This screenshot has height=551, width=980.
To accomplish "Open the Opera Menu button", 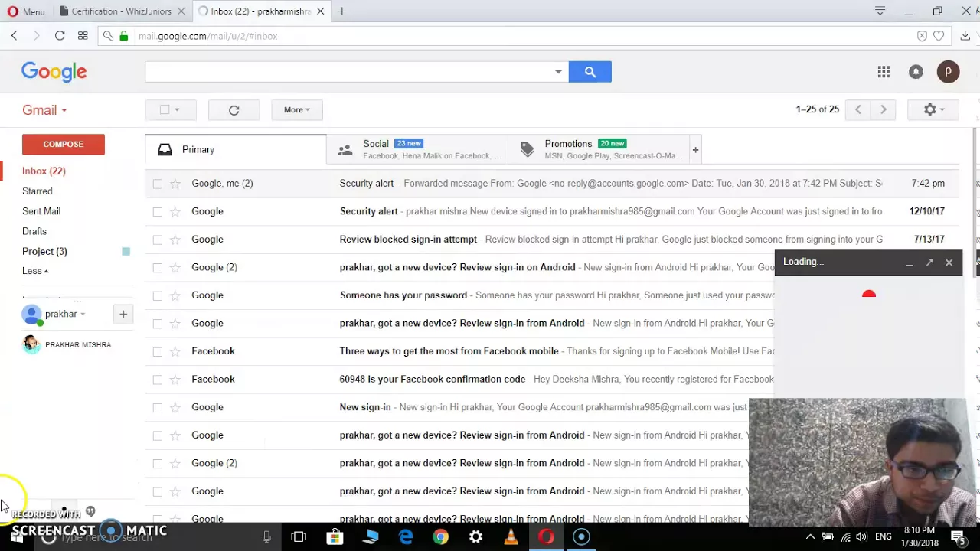I will coord(26,11).
